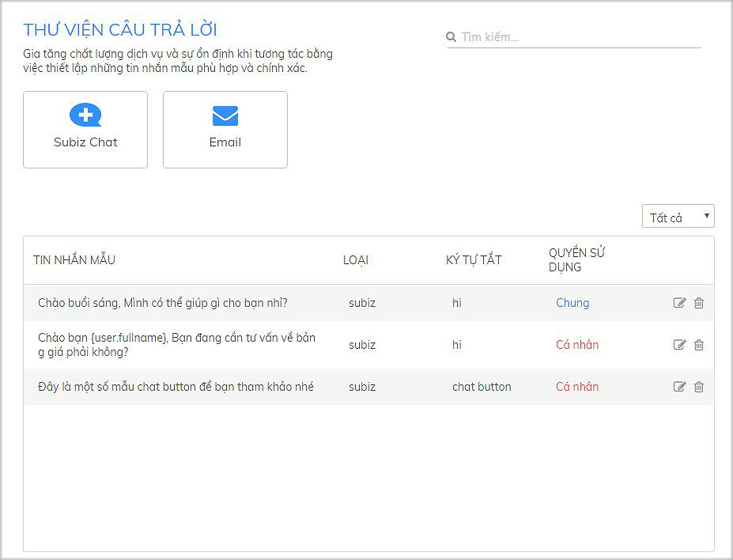733x560 pixels.
Task: Edit the 'Chào buổi sáng' message template
Action: 679,303
